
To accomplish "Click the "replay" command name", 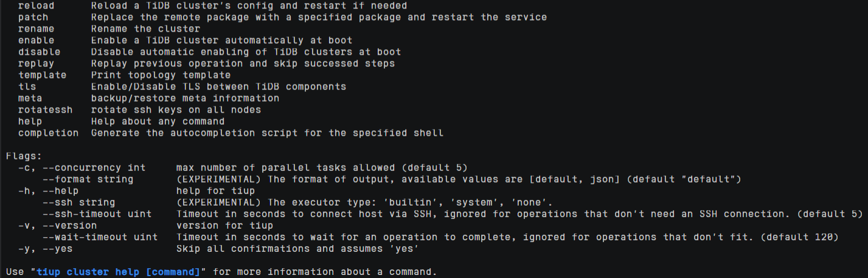I will point(36,63).
